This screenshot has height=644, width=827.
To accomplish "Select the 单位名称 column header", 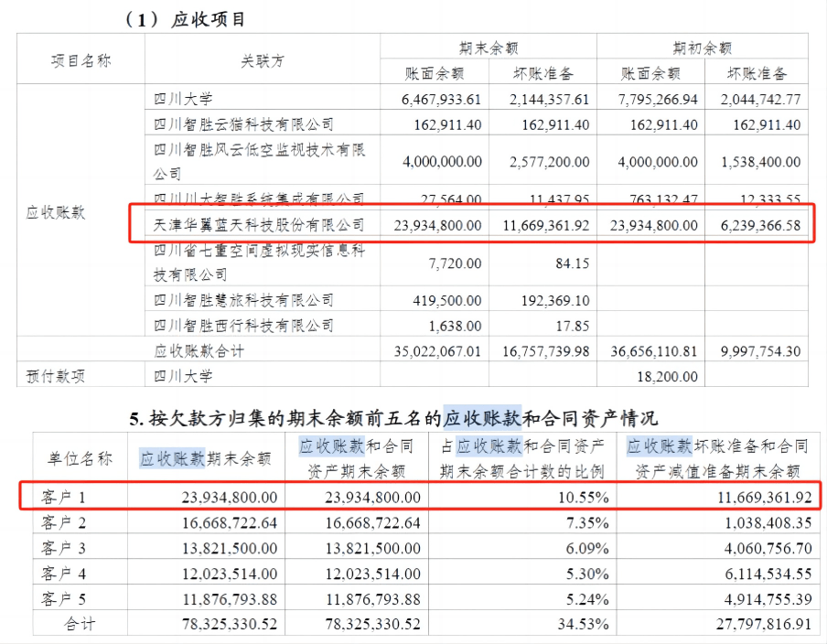I will 80,458.
